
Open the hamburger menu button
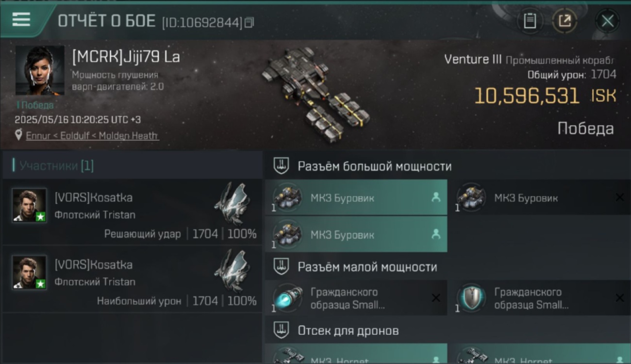pos(21,20)
